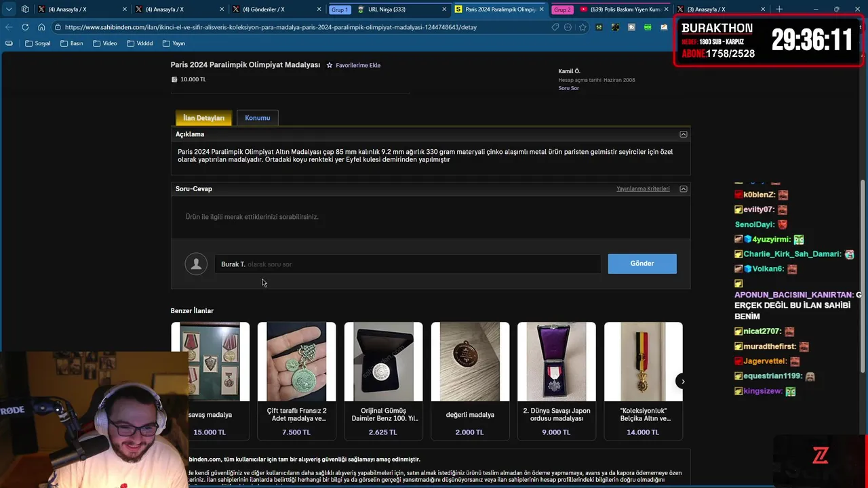Open 2. Dünya Savaşı Japon madalya thumbnail
Viewport: 868px width, 488px height.
coord(557,361)
